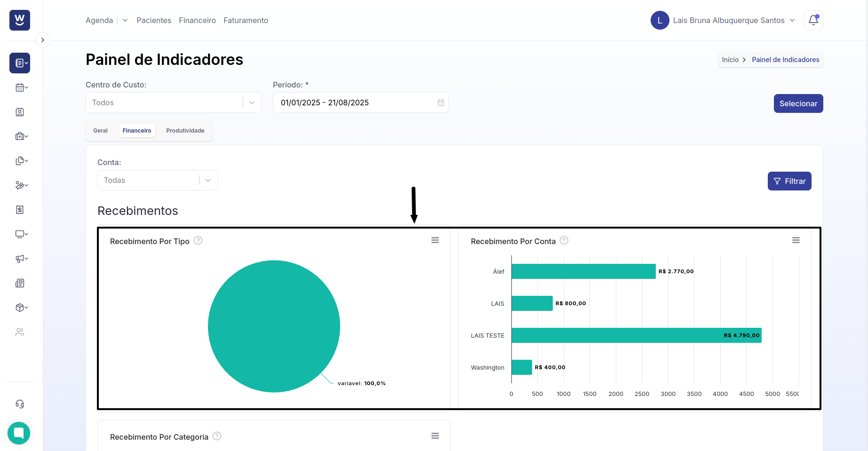Open the patient badge sidebar icon
Image resolution: width=868 pixels, height=451 pixels.
coord(20,112)
